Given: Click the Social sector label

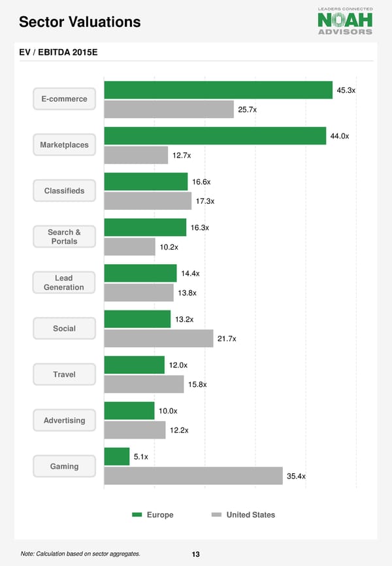Looking at the screenshot, I should pyautogui.click(x=64, y=329).
